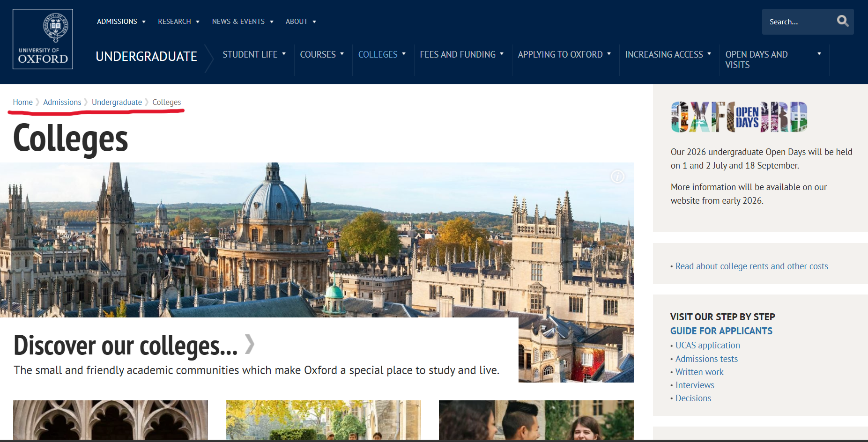Click the thumbnail showing smiling students
Viewport: 868px width, 442px height.
point(536,420)
